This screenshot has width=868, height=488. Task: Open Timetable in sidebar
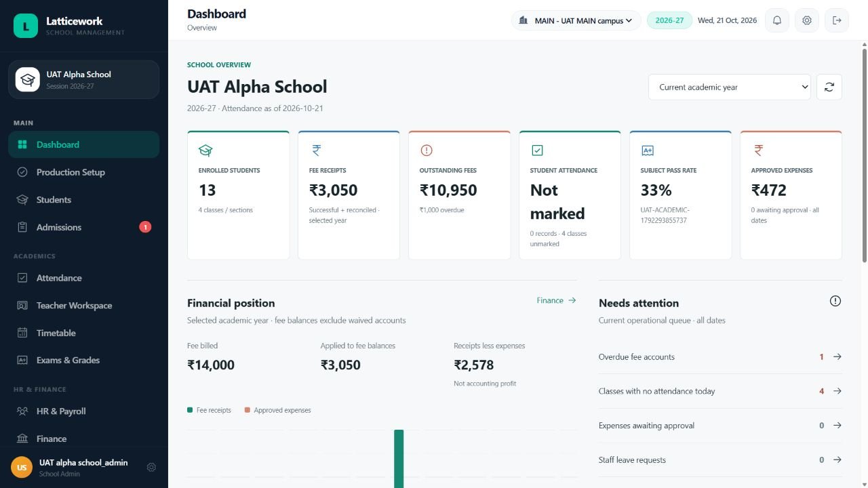coord(84,333)
